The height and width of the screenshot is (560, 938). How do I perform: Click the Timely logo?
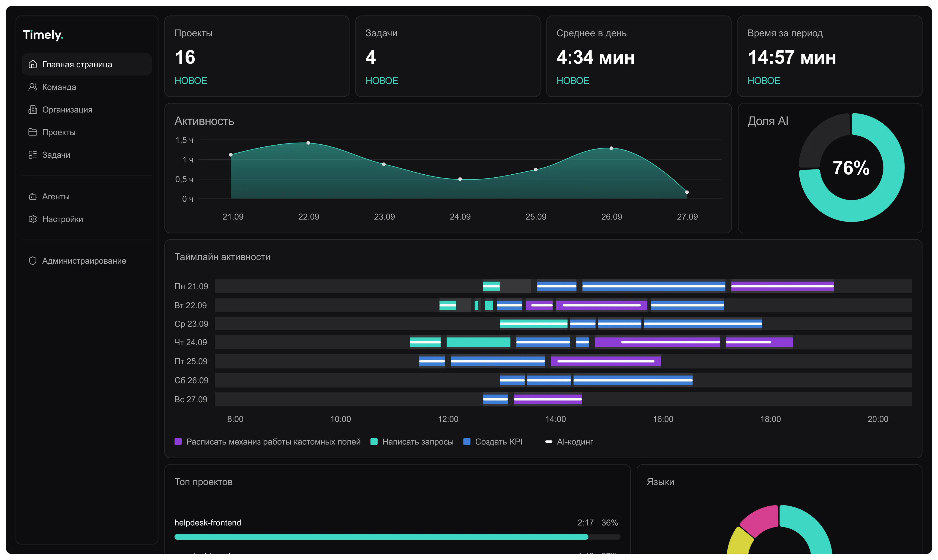tap(43, 35)
